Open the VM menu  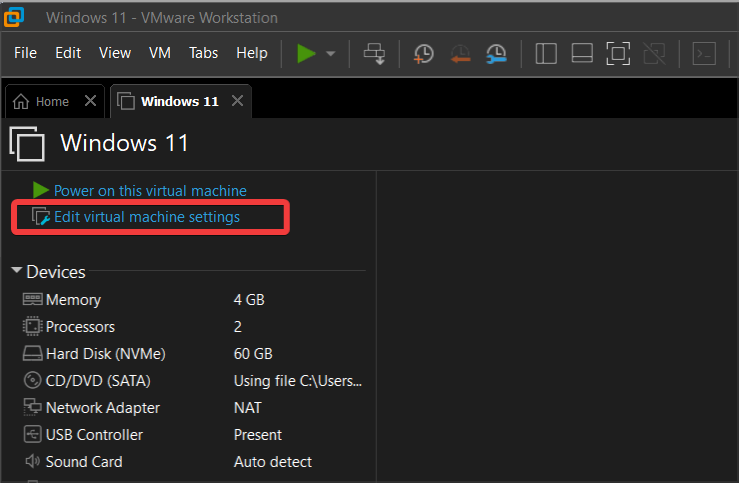[160, 53]
